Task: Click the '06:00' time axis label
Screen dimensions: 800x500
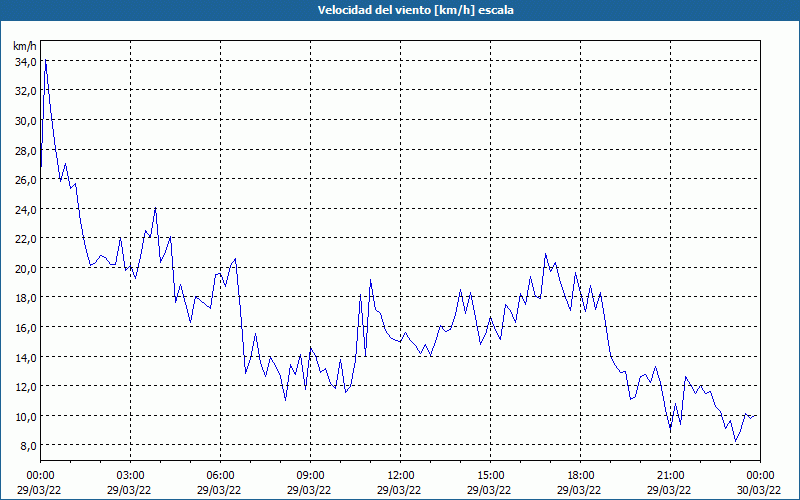Action: [x=220, y=476]
